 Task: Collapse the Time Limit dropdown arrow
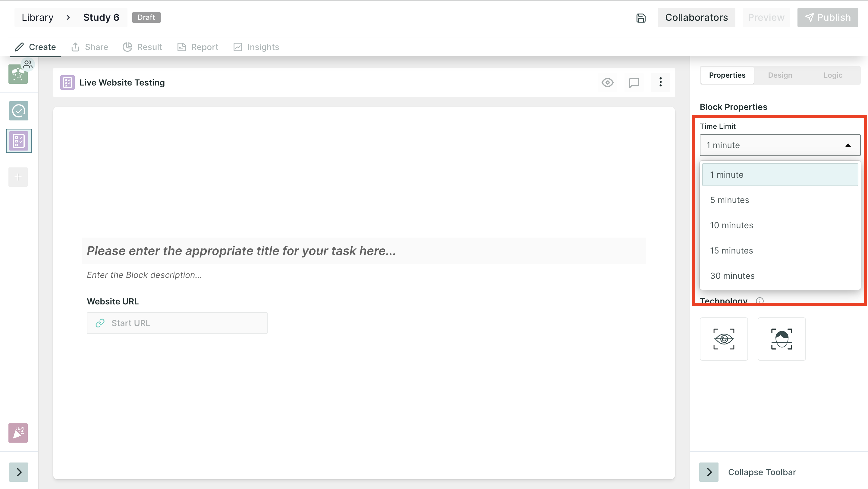point(848,145)
